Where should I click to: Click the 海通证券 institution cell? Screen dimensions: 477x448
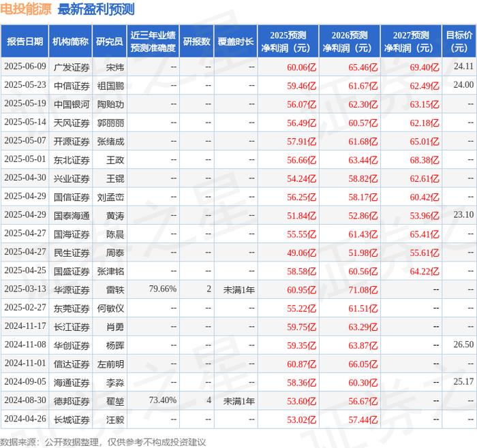click(72, 383)
